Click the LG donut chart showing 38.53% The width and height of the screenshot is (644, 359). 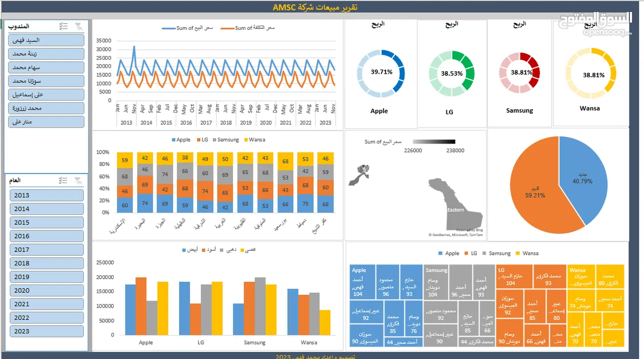[x=451, y=73]
